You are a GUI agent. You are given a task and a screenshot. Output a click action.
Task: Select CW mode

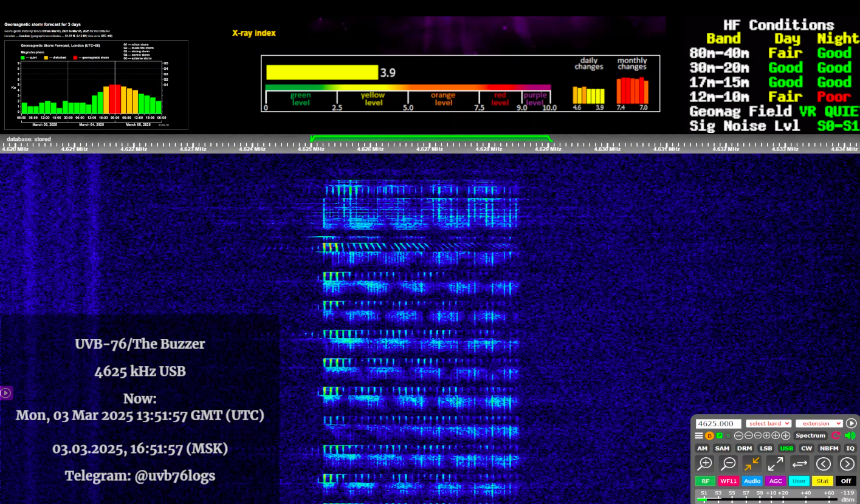click(807, 448)
